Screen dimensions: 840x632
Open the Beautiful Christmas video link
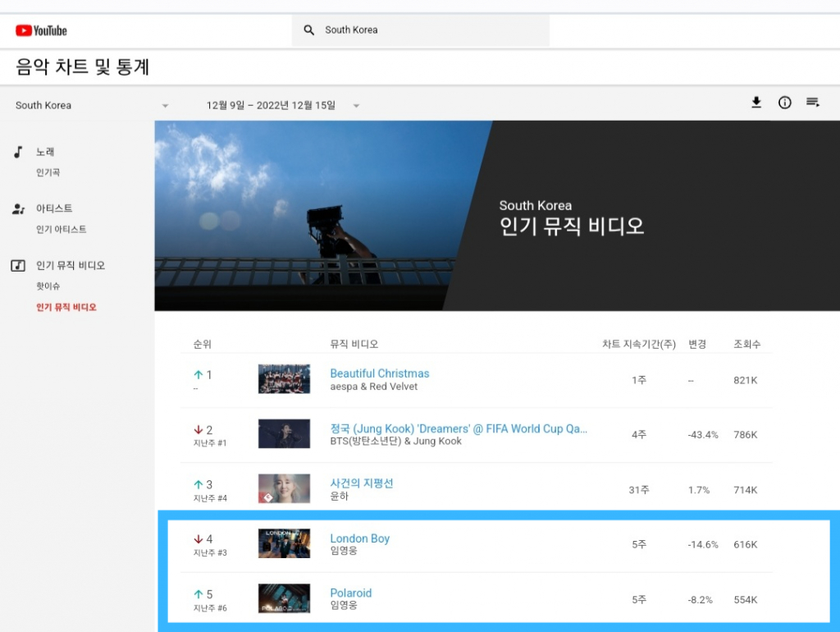379,373
